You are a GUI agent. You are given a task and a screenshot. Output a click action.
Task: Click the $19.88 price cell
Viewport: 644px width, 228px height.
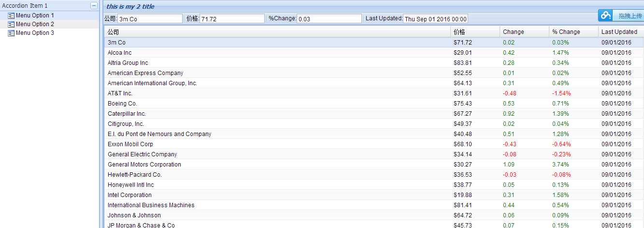coord(463,195)
